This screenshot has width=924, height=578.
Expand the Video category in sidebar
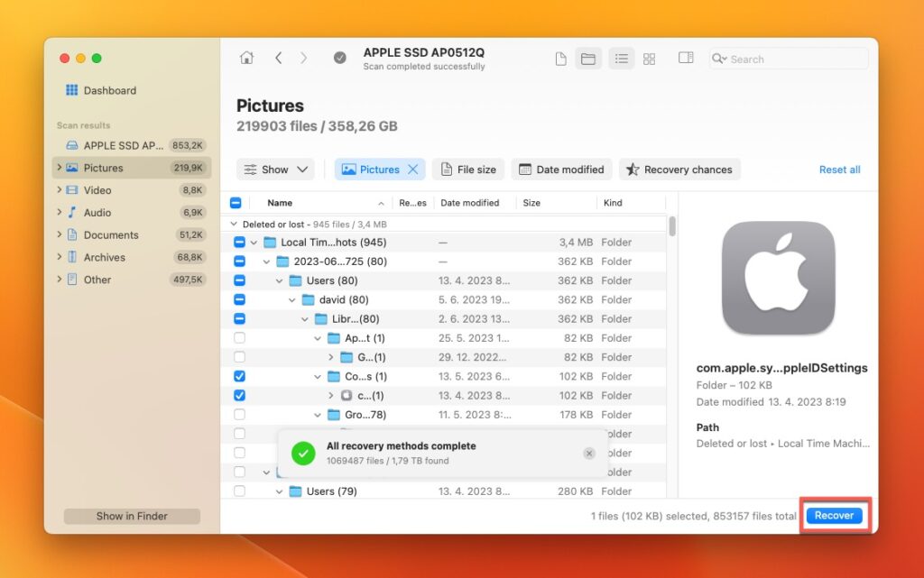tap(58, 189)
